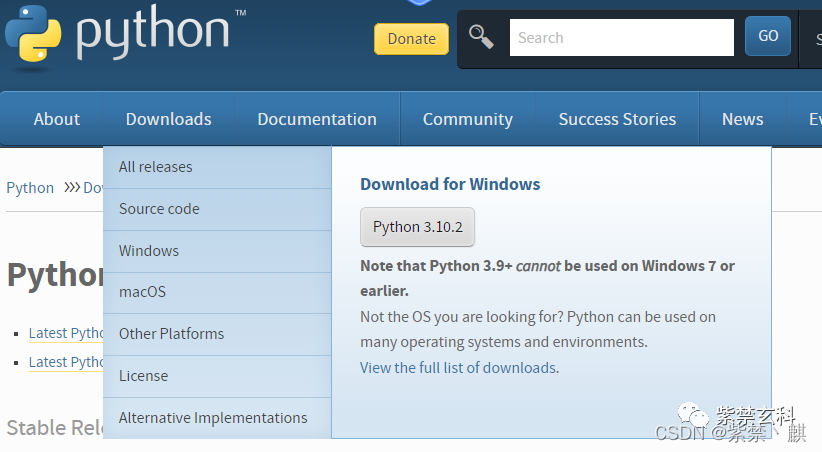Open the About menu
822x452 pixels.
point(57,119)
